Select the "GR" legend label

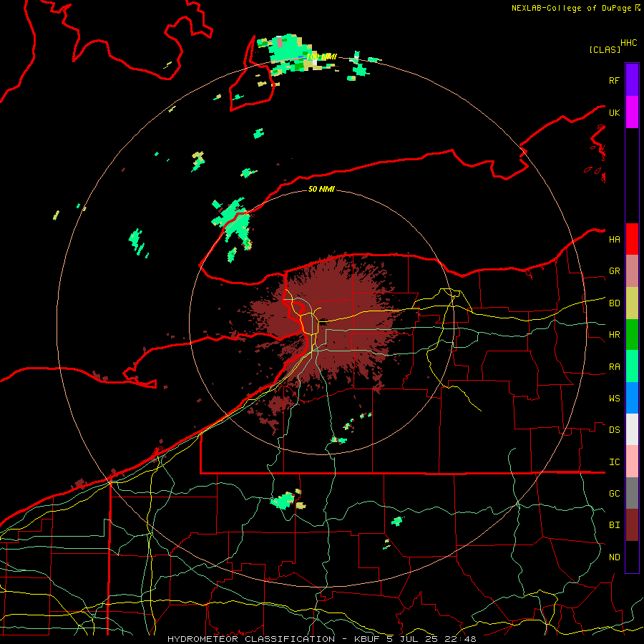(x=614, y=271)
